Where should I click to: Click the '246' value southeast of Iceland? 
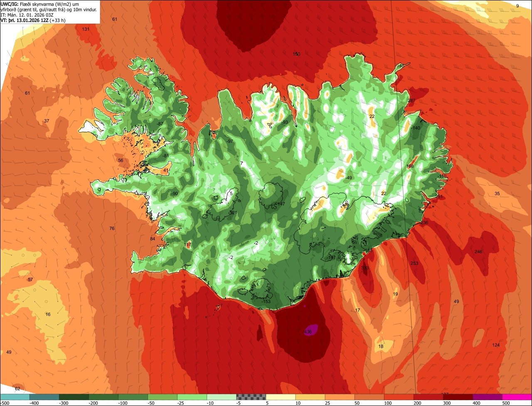tap(478, 252)
